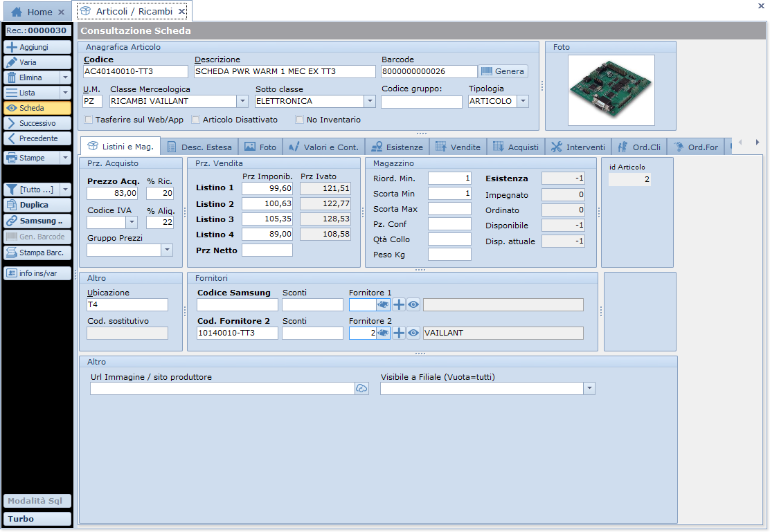
Task: Open the Lista view
Action: coord(31,93)
